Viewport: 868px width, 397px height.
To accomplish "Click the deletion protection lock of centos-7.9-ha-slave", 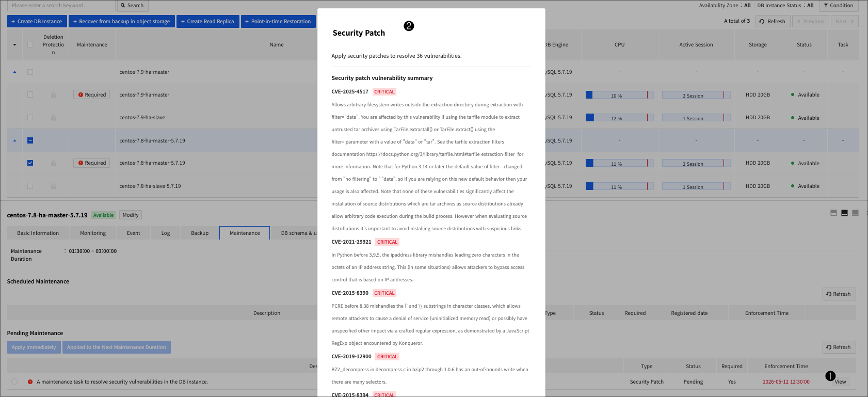I will point(53,118).
